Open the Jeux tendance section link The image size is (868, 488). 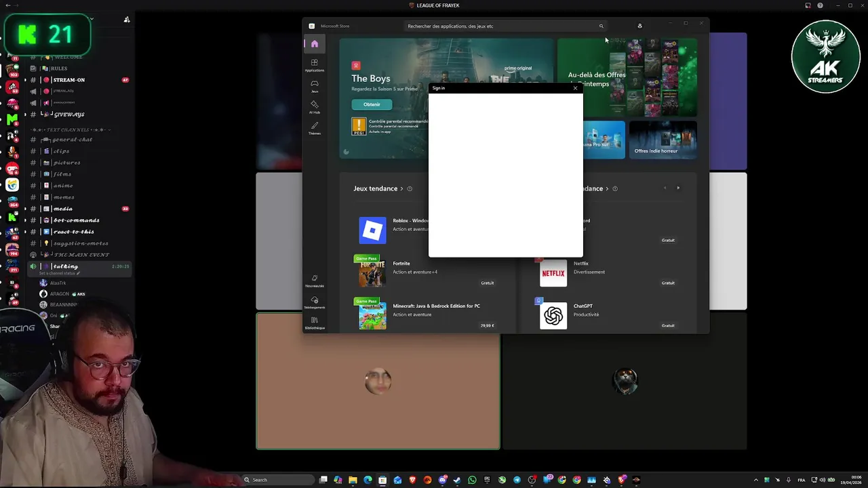coord(378,188)
